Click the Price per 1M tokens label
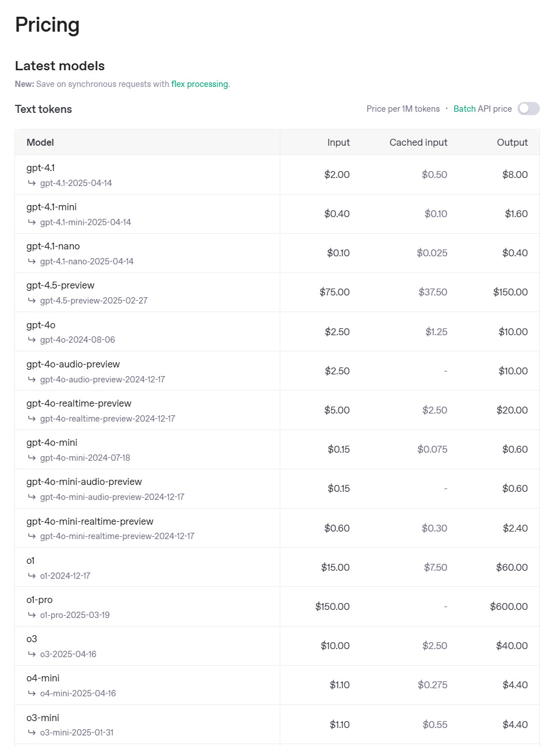This screenshot has width=560, height=747. pos(403,109)
